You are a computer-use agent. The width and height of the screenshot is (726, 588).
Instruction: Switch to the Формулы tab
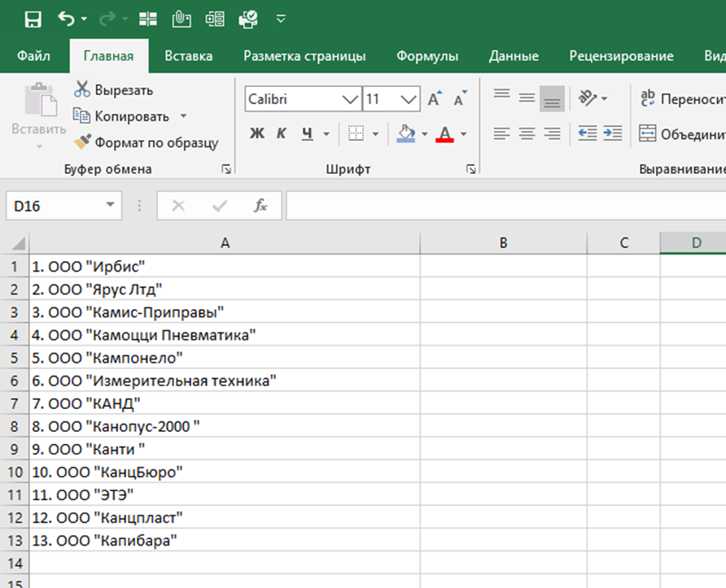click(x=427, y=56)
